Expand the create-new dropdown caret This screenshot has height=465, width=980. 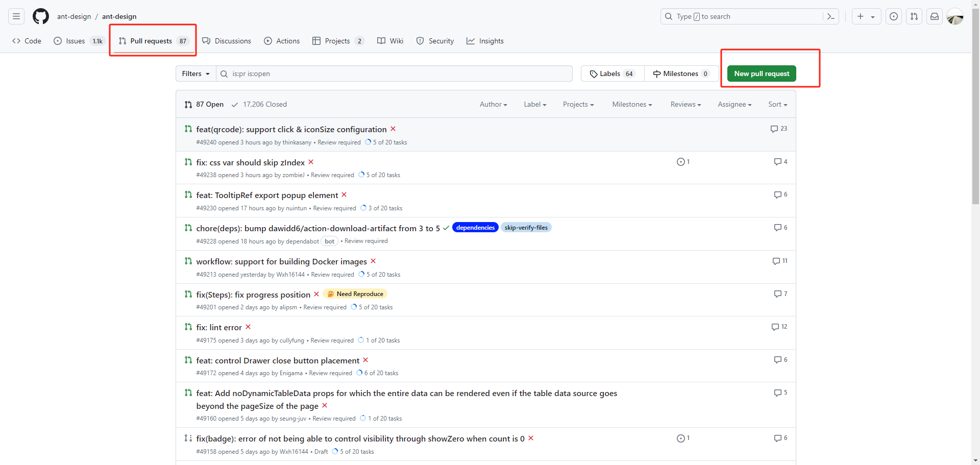873,17
